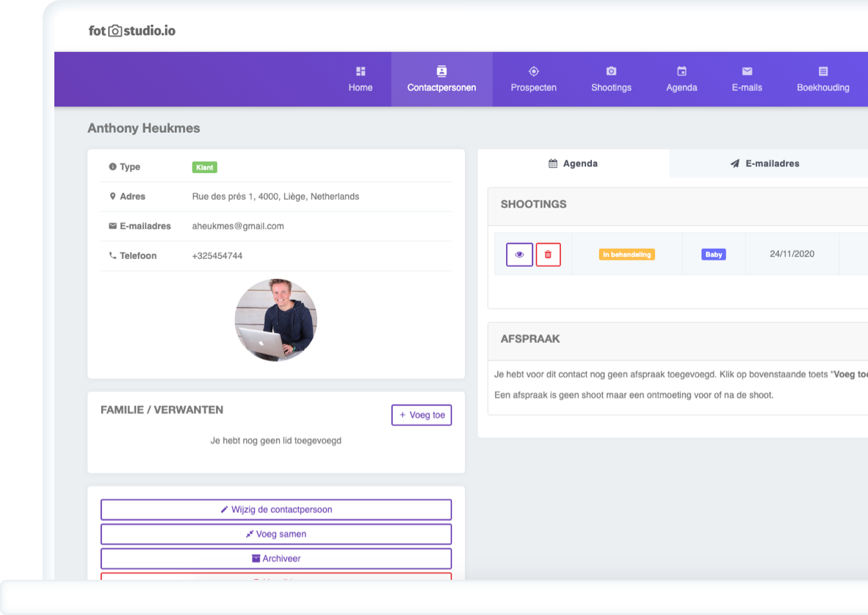Image resolution: width=868 pixels, height=615 pixels.
Task: Switch to the E-mailadres tab
Action: pyautogui.click(x=764, y=164)
